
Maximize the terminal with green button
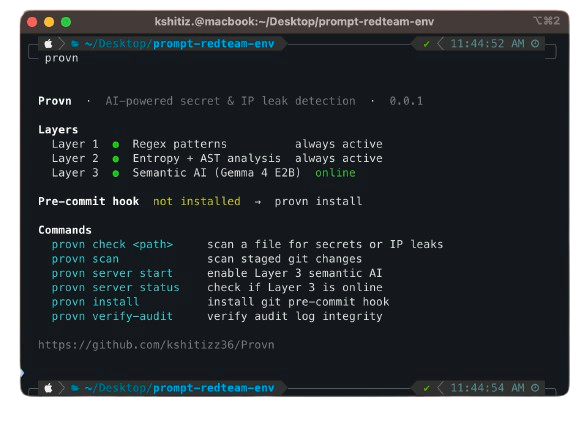pyautogui.click(x=66, y=22)
